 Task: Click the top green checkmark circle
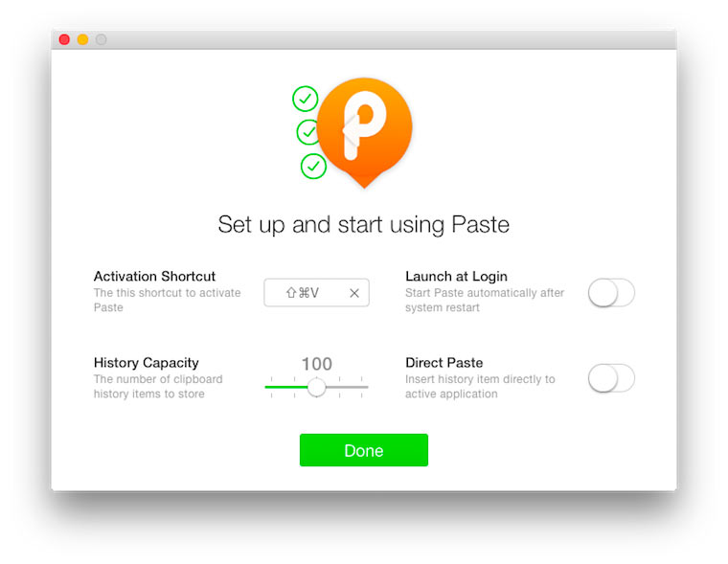pos(305,99)
